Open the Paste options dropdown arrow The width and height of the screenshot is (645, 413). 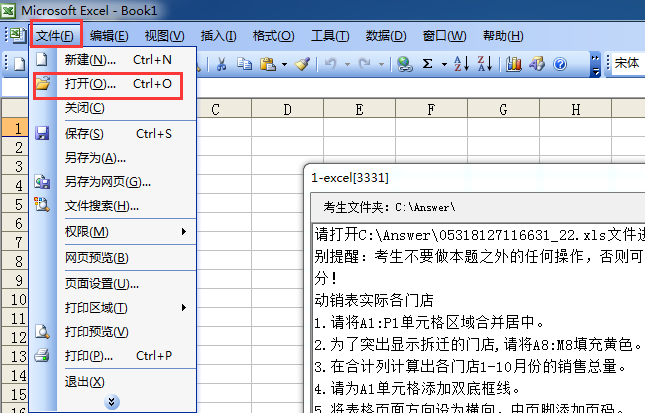coord(283,64)
